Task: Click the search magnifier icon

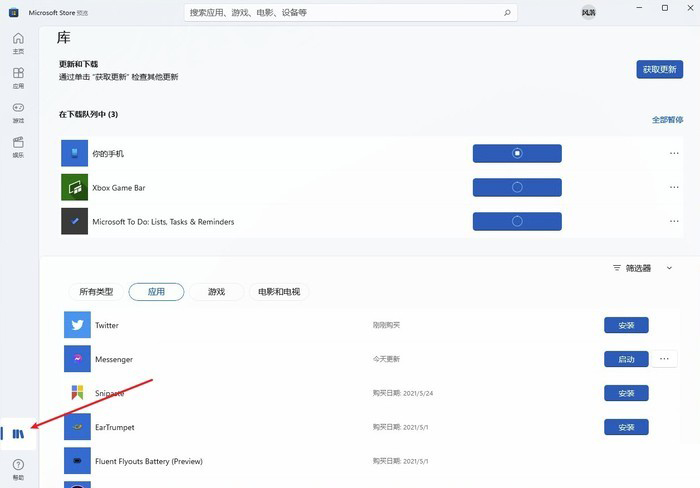Action: click(x=507, y=13)
